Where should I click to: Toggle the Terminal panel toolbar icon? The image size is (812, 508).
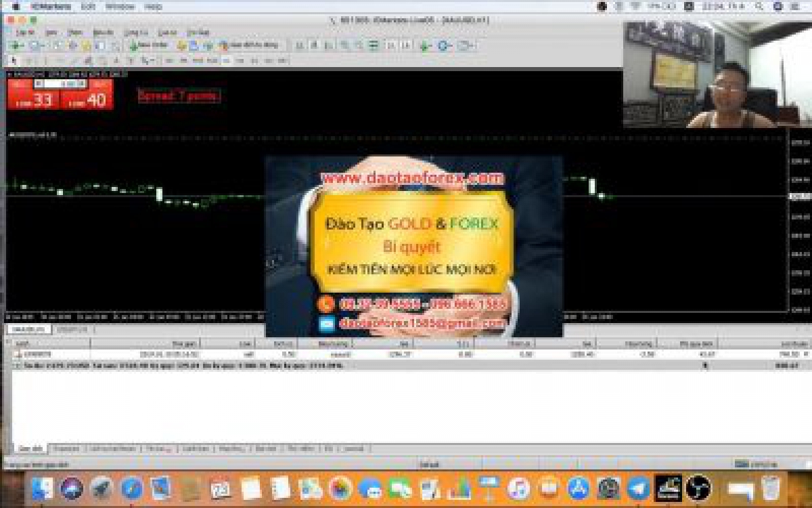point(101,45)
